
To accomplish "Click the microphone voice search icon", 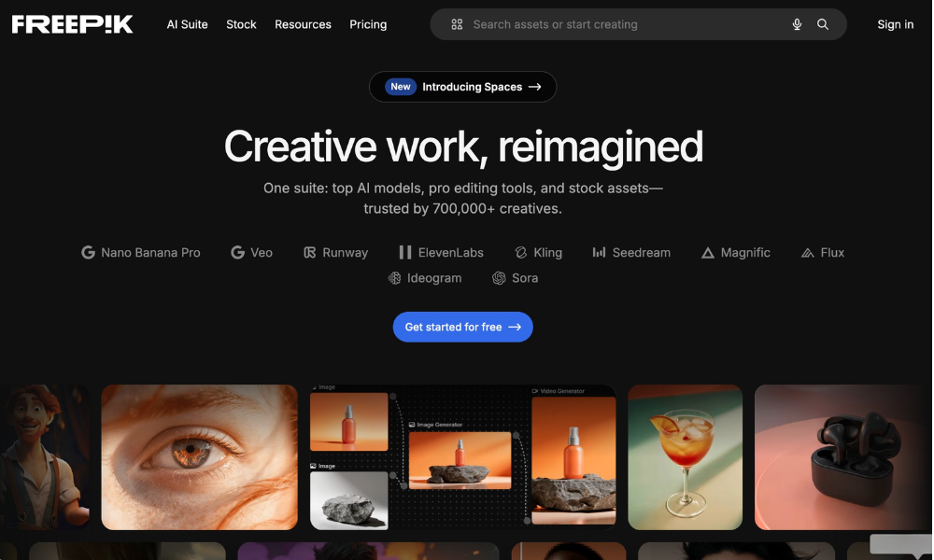I will [x=797, y=25].
